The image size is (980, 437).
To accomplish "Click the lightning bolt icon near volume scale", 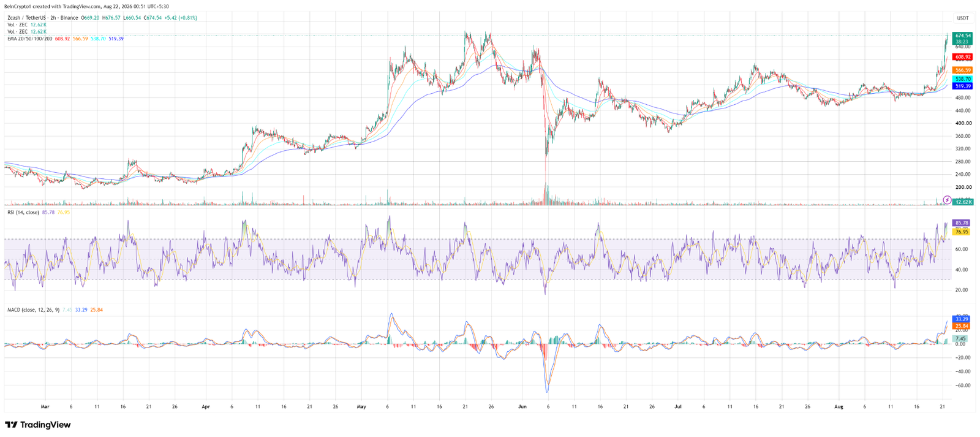I will click(947, 200).
